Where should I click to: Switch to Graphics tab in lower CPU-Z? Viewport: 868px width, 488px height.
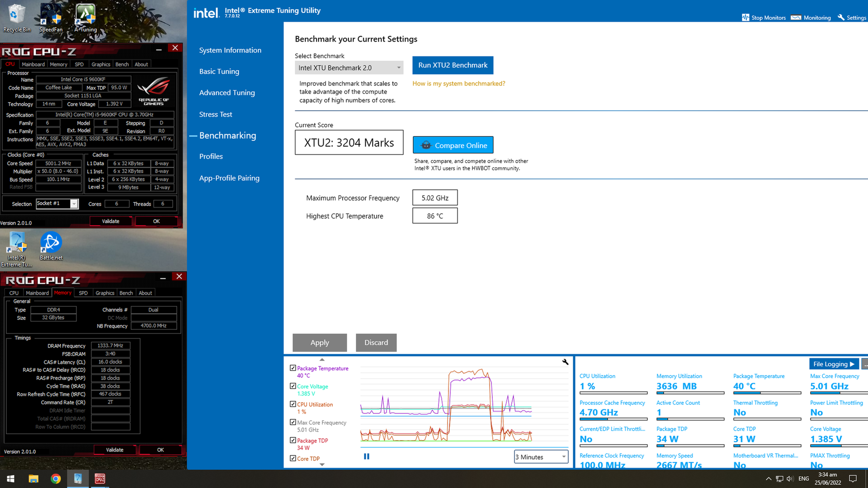coord(105,293)
